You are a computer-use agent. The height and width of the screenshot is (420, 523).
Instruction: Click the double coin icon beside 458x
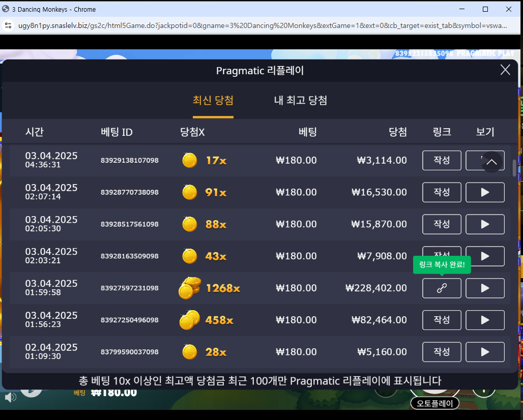(x=189, y=320)
